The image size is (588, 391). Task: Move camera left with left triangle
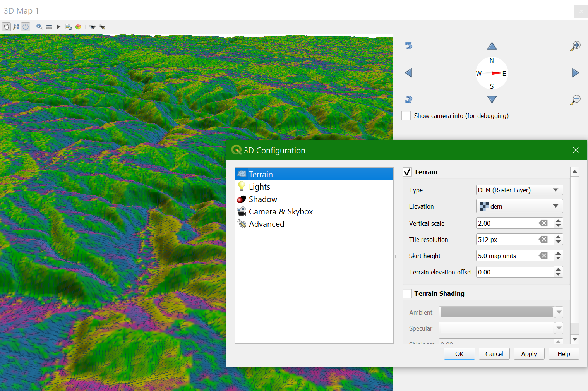pos(408,73)
